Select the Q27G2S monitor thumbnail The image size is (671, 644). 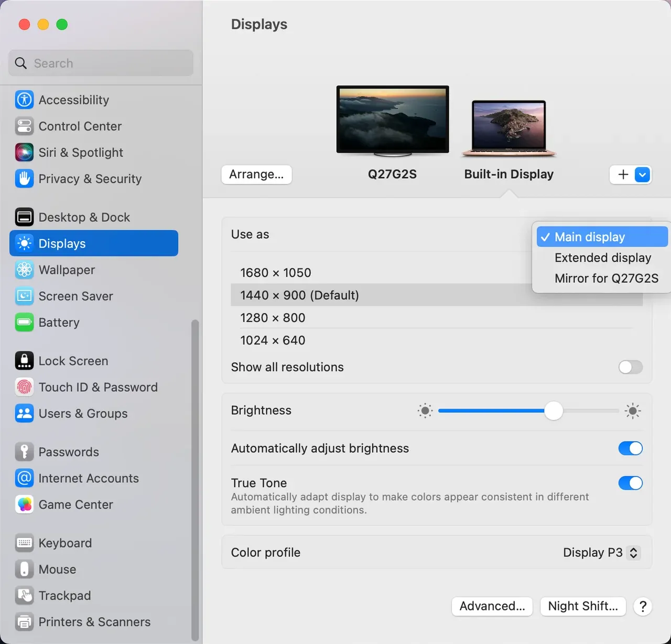pyautogui.click(x=393, y=121)
